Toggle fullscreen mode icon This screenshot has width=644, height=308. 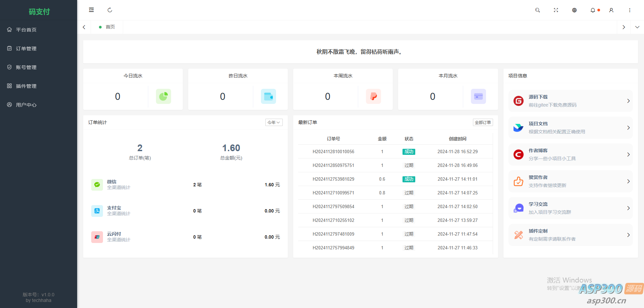pos(556,10)
